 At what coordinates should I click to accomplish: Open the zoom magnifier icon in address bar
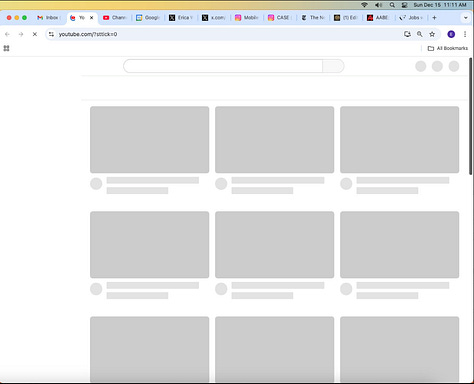coord(420,34)
